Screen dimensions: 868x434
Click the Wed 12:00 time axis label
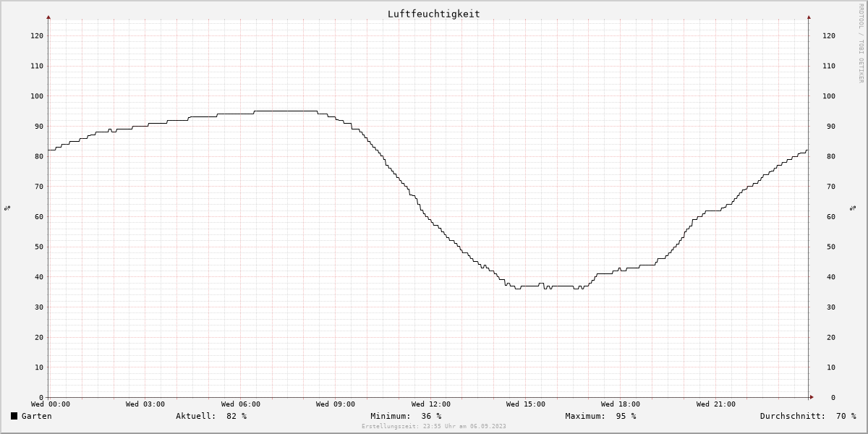click(431, 404)
